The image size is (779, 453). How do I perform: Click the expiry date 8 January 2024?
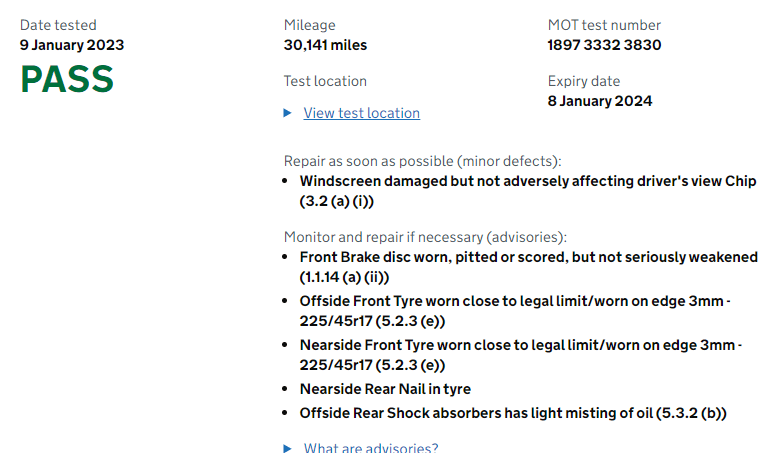pyautogui.click(x=600, y=101)
